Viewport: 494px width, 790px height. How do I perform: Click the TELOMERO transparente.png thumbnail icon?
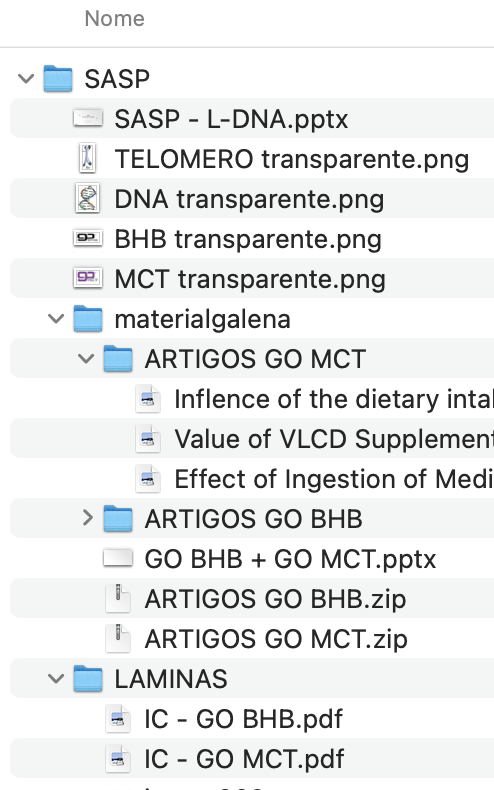(x=88, y=158)
